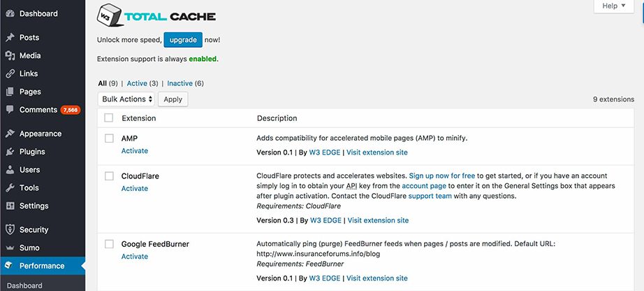This screenshot has width=644, height=291.
Task: Open the Links menu item
Action: (x=29, y=73)
